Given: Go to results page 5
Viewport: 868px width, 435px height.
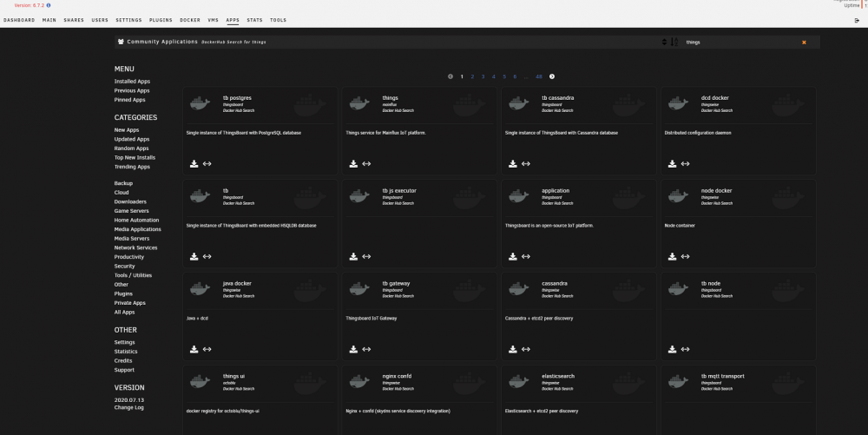Looking at the screenshot, I should 504,77.
